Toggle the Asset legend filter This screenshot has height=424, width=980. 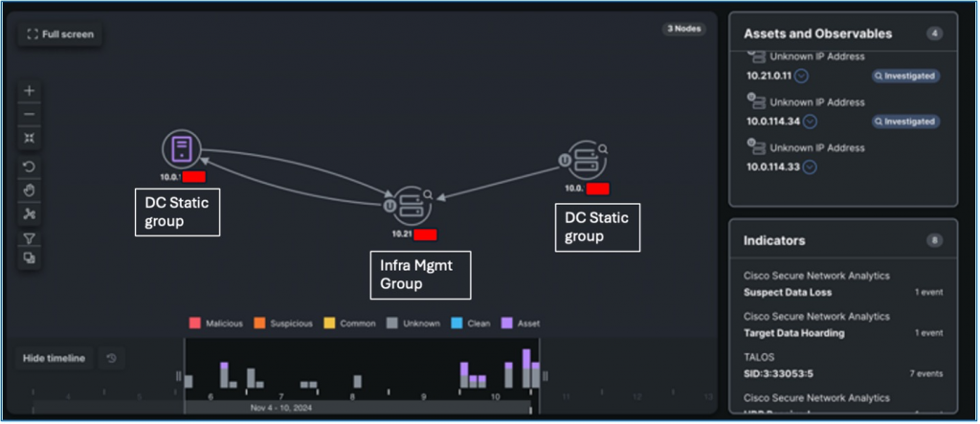pyautogui.click(x=520, y=324)
